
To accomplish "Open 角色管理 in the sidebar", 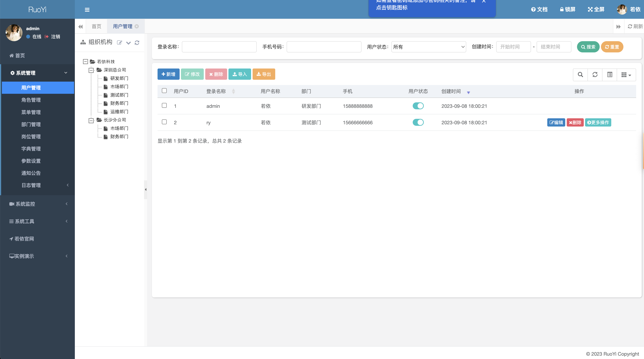I will [31, 100].
